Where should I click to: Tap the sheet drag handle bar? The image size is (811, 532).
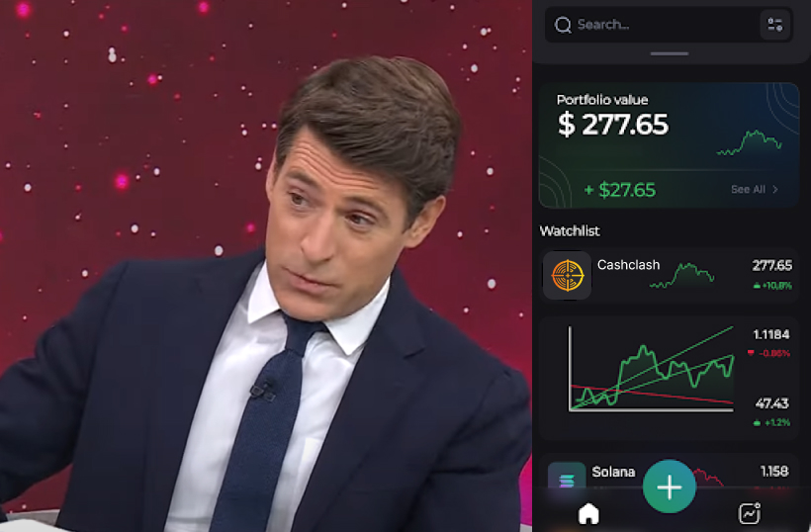(670, 53)
